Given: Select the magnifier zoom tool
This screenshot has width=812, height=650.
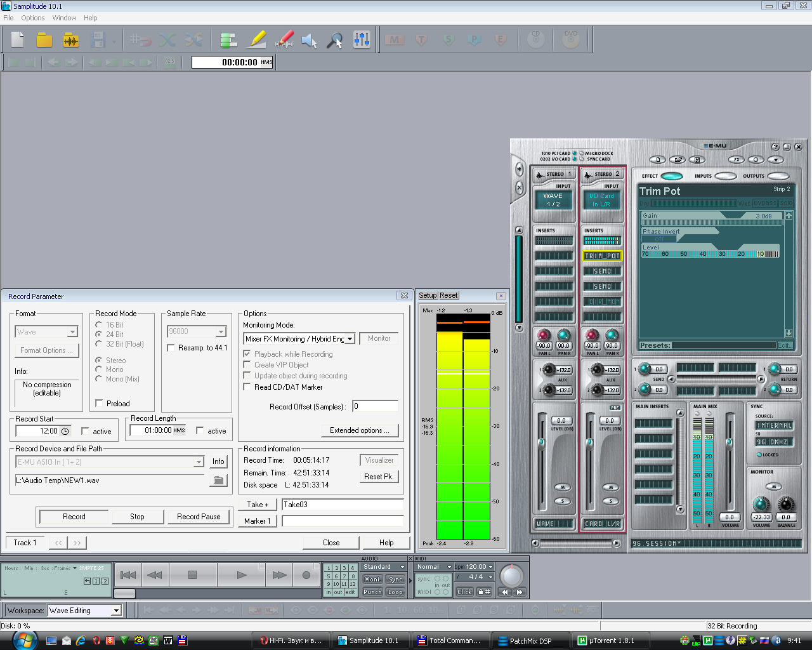Looking at the screenshot, I should coord(334,41).
